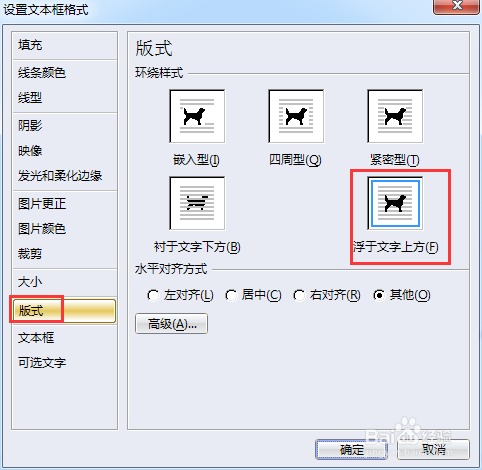
Task: Select the 居中 alignment radio button
Action: point(231,295)
